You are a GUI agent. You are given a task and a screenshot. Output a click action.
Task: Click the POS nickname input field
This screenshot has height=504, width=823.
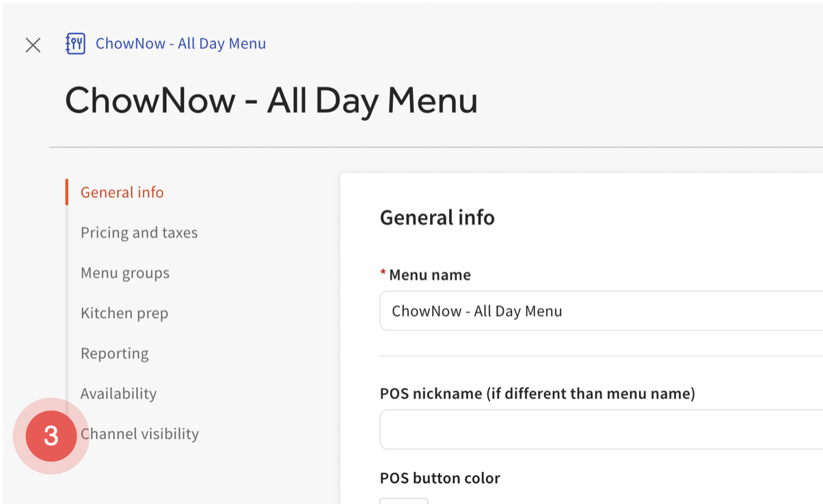click(547, 429)
